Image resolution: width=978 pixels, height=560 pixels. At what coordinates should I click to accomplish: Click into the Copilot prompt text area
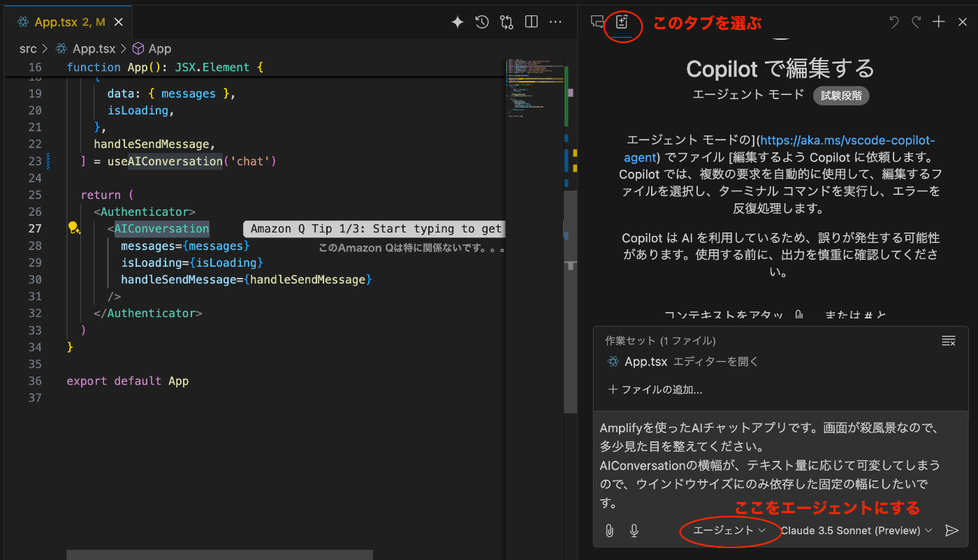coord(780,465)
